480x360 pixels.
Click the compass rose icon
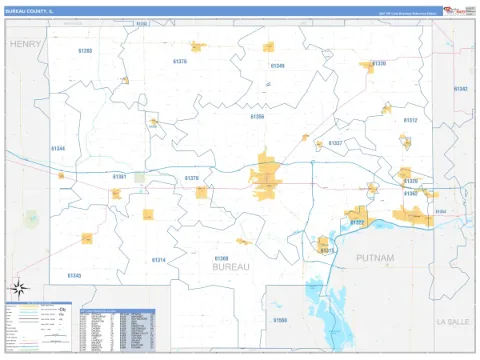[19, 289]
